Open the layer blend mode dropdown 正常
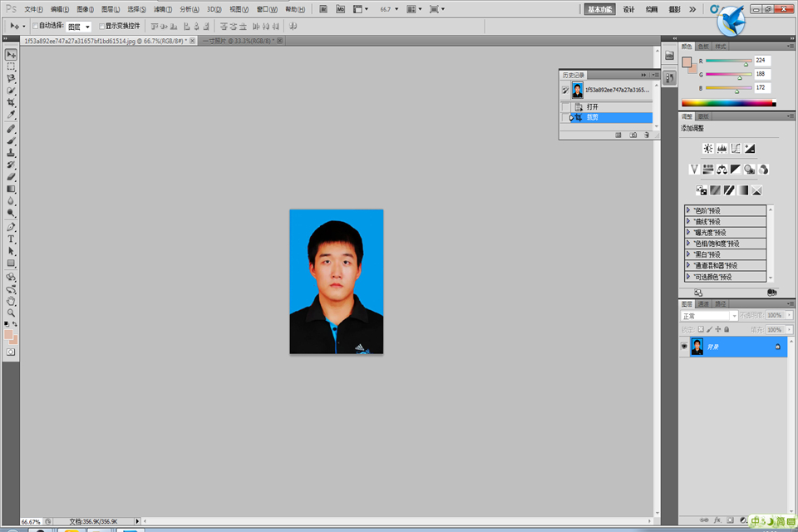 click(x=709, y=316)
